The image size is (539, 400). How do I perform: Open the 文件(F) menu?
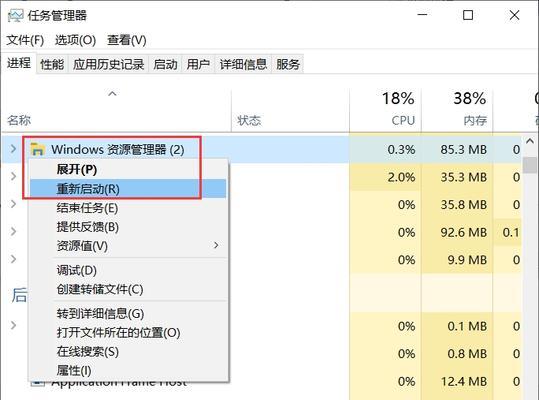tap(25, 40)
